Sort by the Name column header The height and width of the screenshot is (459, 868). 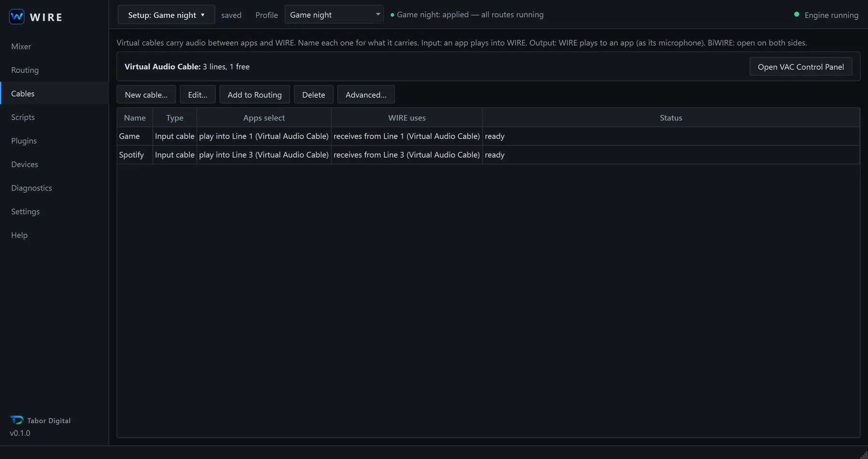[135, 118]
